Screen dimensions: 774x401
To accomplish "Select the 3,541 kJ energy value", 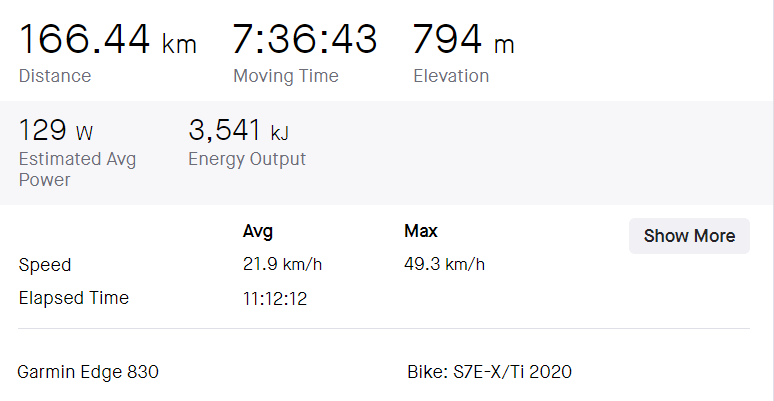I will coord(238,130).
